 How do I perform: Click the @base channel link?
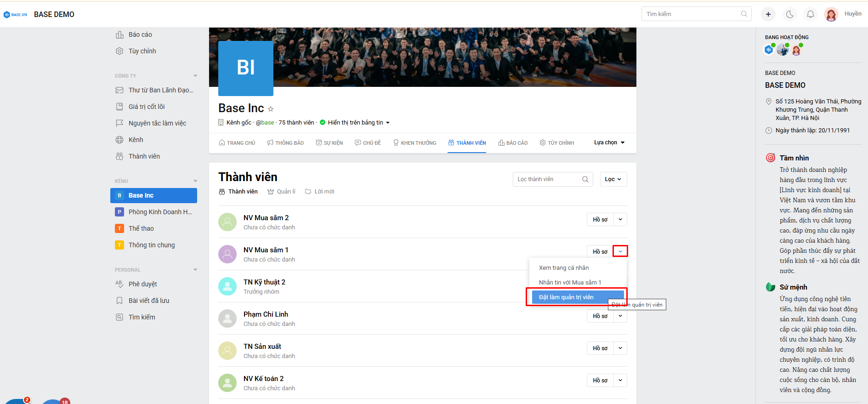[265, 122]
